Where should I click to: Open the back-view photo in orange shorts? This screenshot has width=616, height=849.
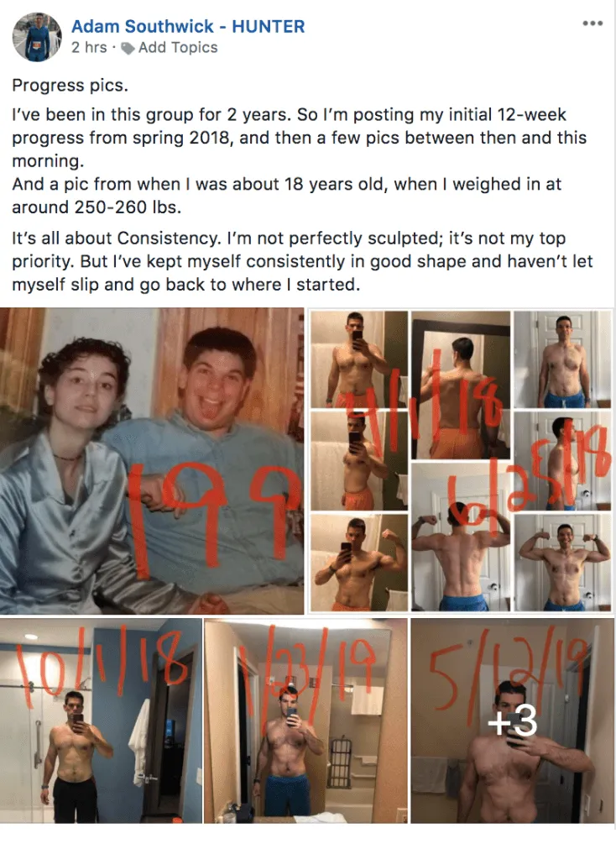click(461, 385)
